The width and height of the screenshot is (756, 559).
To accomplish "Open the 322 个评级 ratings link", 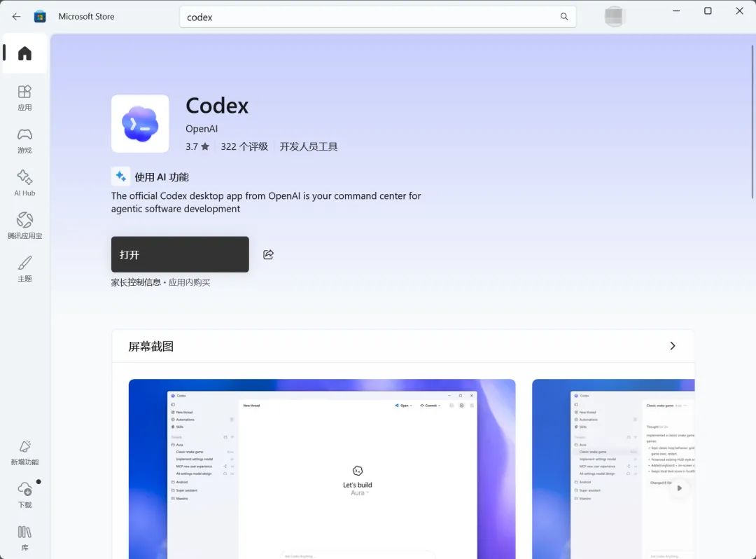I will click(244, 146).
